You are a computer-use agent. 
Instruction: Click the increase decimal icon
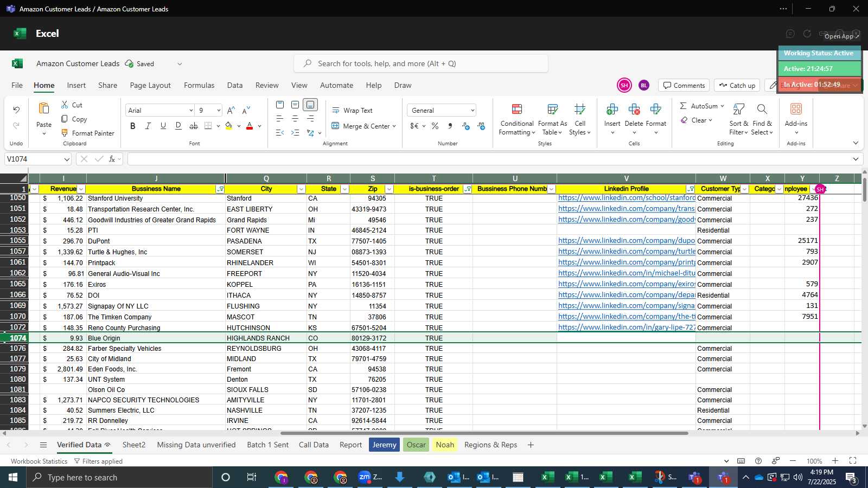pos(465,126)
